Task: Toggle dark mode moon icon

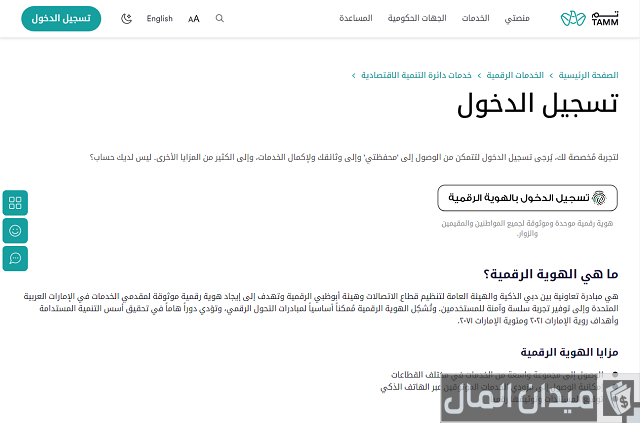Action: pyautogui.click(x=127, y=18)
